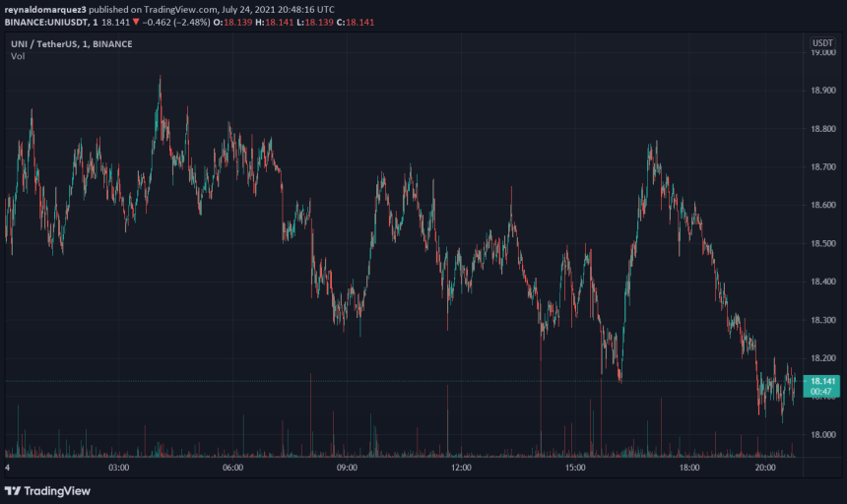
Task: Click the 00:47 candle countdown timer
Action: tap(822, 392)
